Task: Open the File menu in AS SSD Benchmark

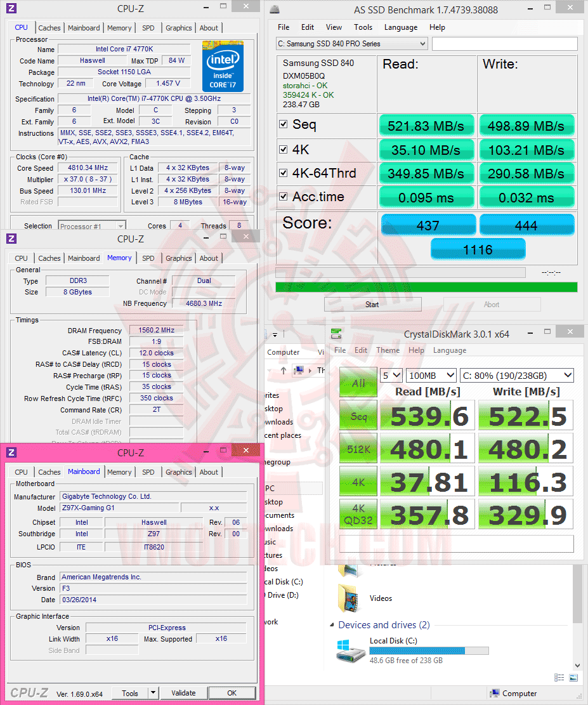Action: tap(284, 27)
